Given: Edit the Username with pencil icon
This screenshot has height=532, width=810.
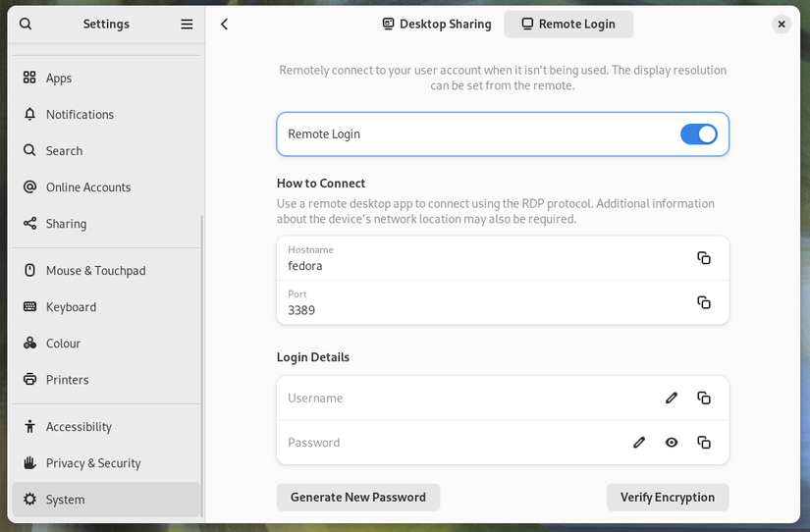Looking at the screenshot, I should (671, 398).
